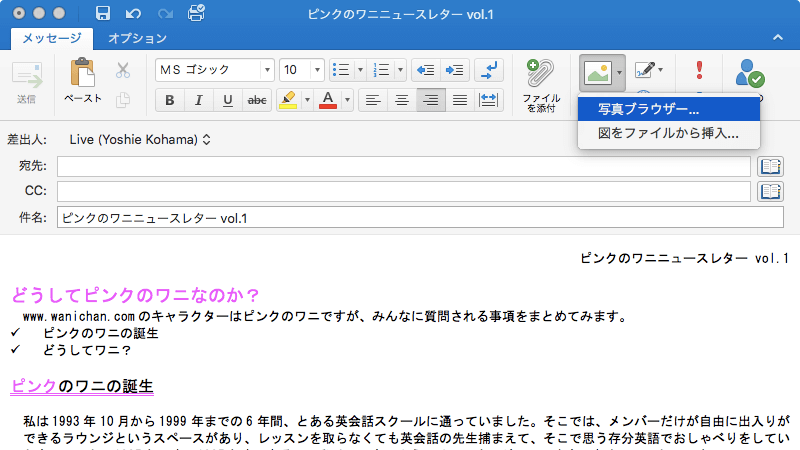This screenshot has height=450, width=800.
Task: Expand the signature dropdown arrow
Action: tap(661, 70)
